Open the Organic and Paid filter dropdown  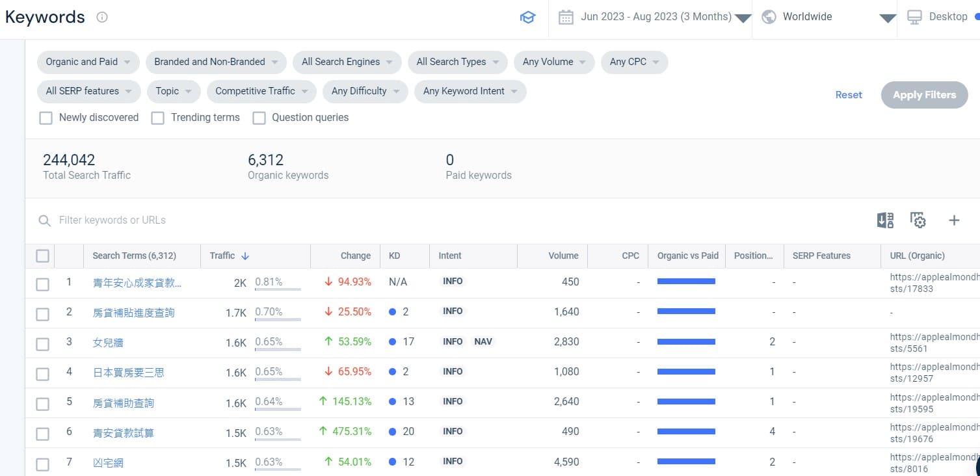87,62
